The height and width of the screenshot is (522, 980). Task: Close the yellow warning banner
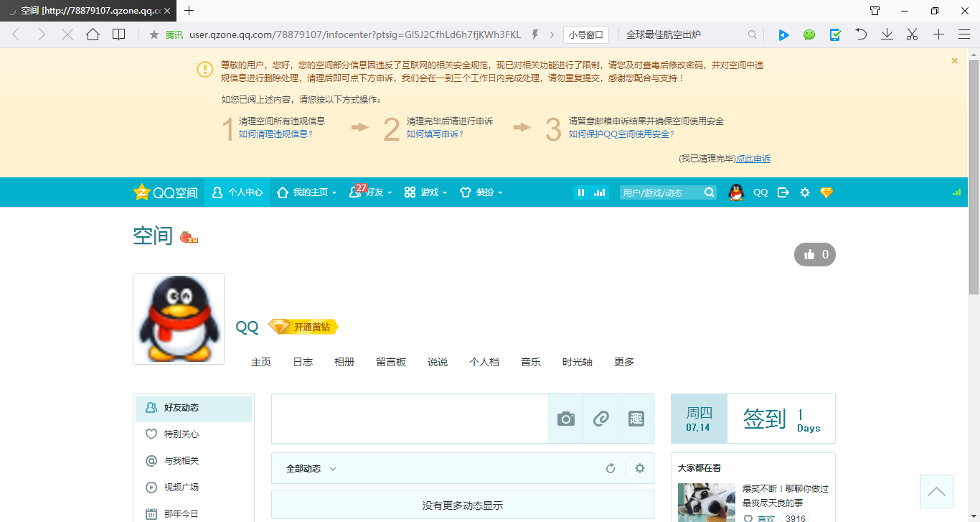955,61
